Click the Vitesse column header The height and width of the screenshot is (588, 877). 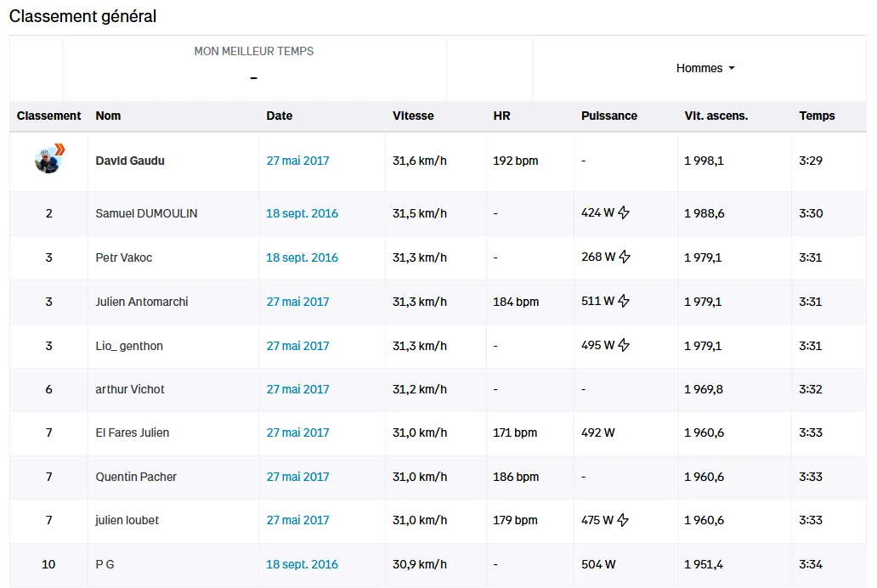click(x=413, y=116)
